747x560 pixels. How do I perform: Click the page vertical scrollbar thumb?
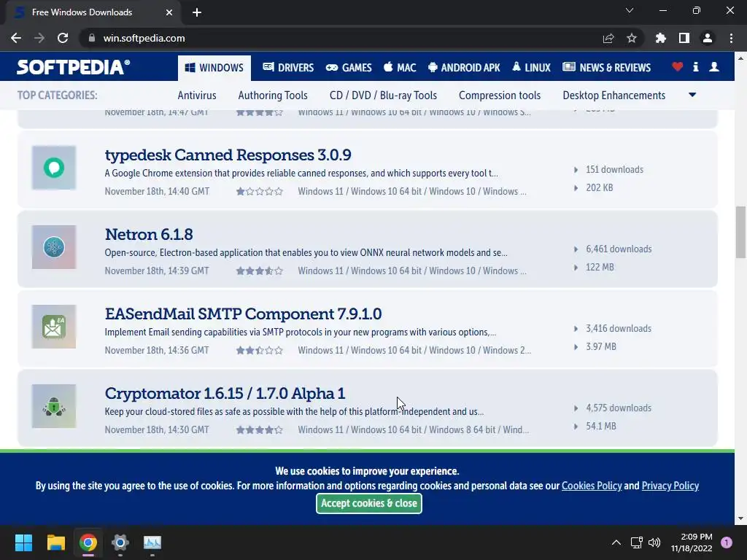pyautogui.click(x=740, y=232)
